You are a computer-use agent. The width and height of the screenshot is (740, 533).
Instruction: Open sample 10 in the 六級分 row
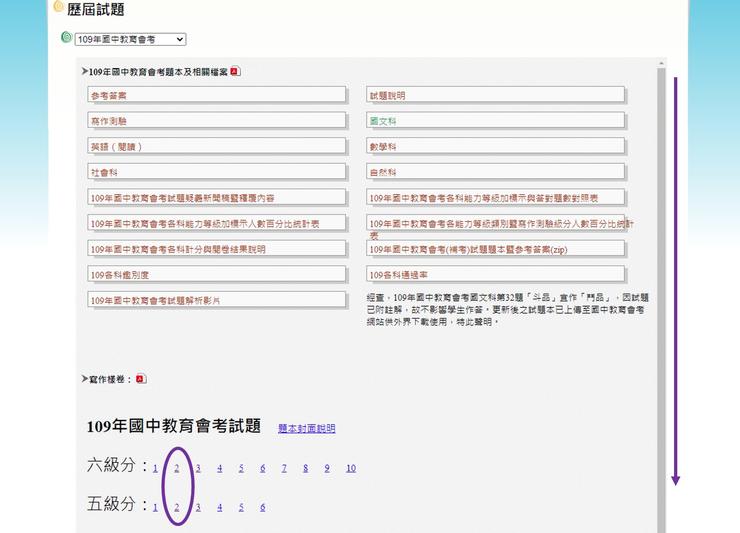pos(351,468)
